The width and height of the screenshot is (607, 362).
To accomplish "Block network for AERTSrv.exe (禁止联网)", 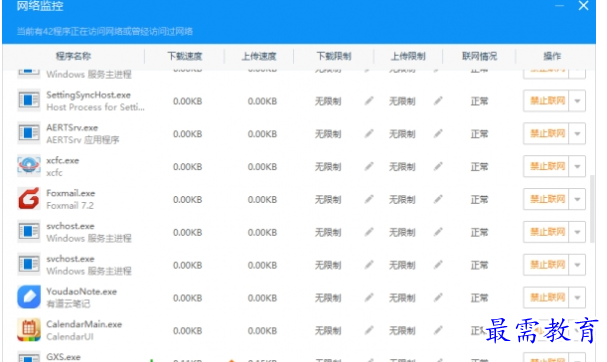I will 546,134.
